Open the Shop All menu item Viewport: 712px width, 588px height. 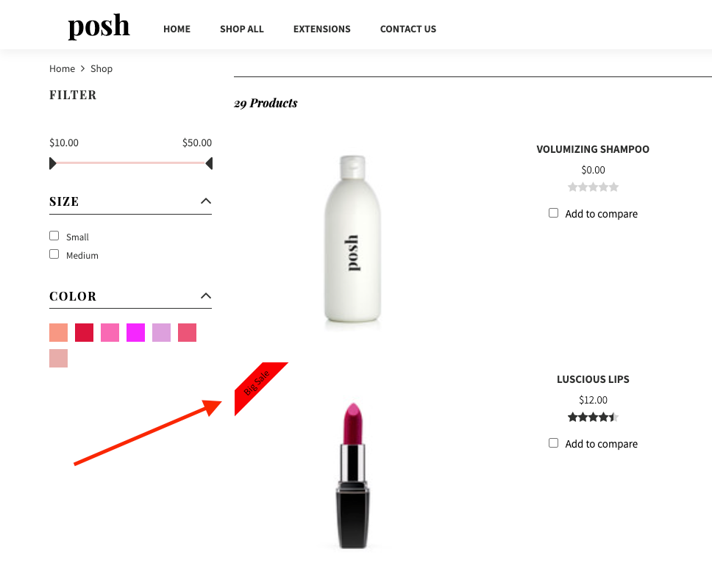[241, 29]
